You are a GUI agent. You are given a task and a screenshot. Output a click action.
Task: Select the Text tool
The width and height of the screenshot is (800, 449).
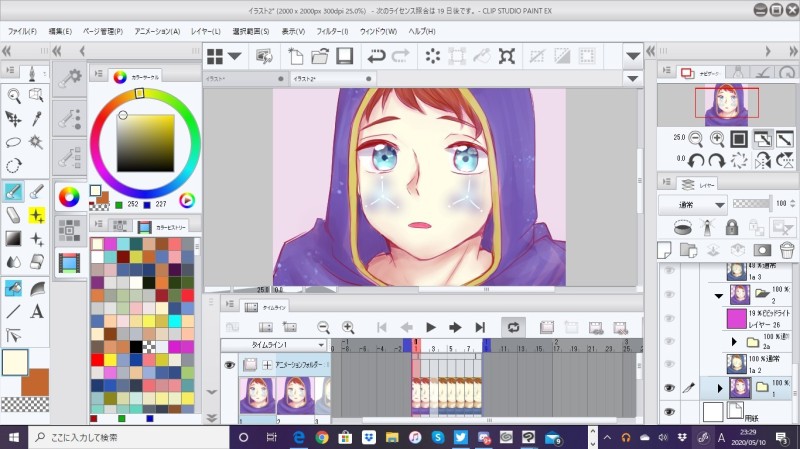tap(37, 311)
